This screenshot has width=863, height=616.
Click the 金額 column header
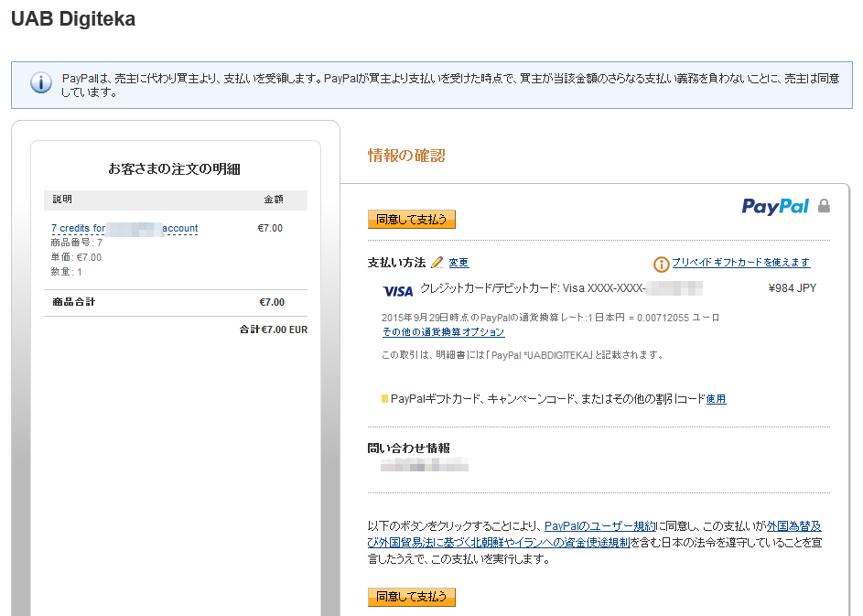click(274, 199)
